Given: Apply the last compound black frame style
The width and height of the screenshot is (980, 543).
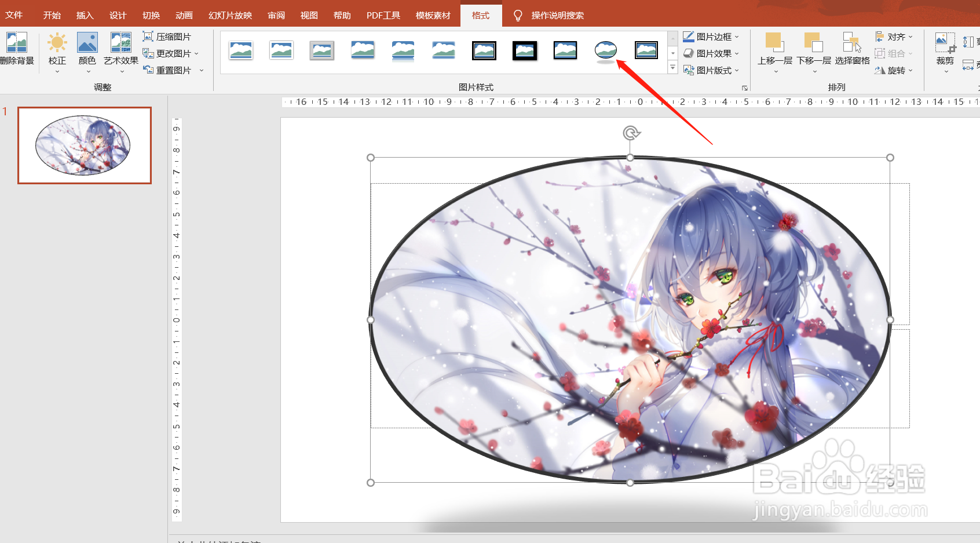Looking at the screenshot, I should [646, 51].
